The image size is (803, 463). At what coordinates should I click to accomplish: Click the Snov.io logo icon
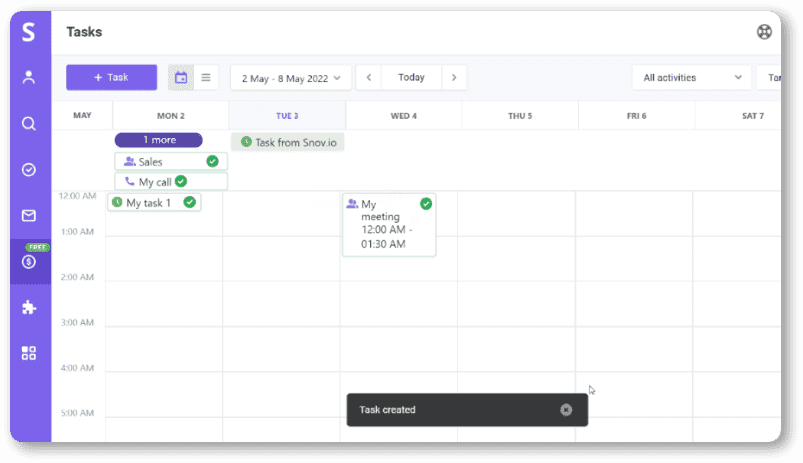coord(29,32)
